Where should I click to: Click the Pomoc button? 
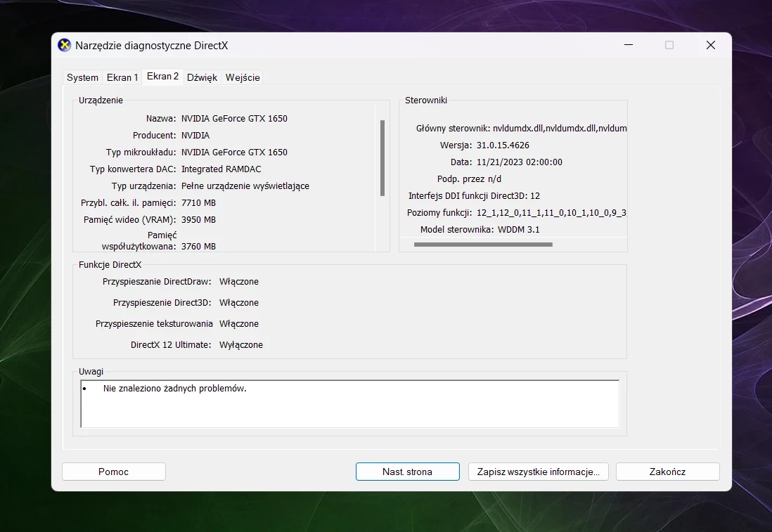click(x=113, y=472)
